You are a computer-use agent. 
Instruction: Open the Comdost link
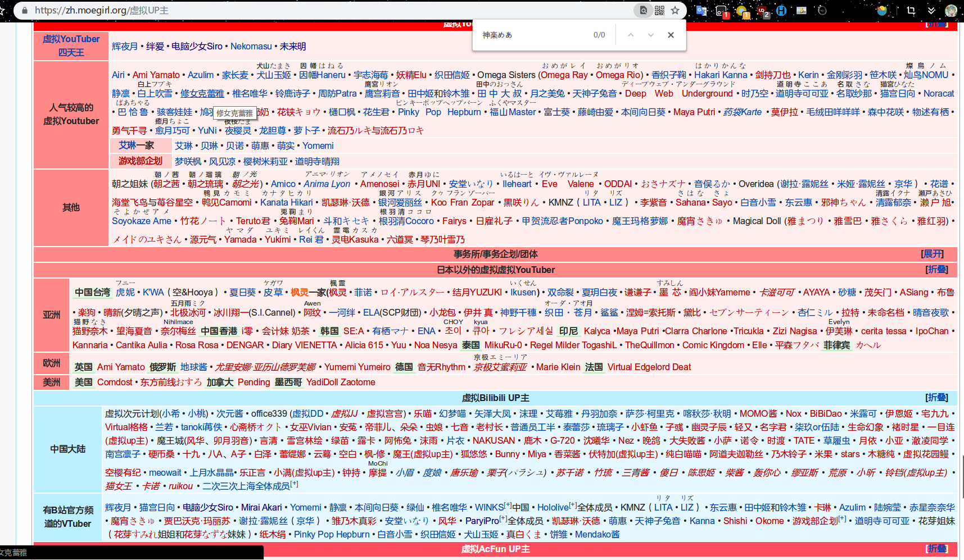coord(115,382)
